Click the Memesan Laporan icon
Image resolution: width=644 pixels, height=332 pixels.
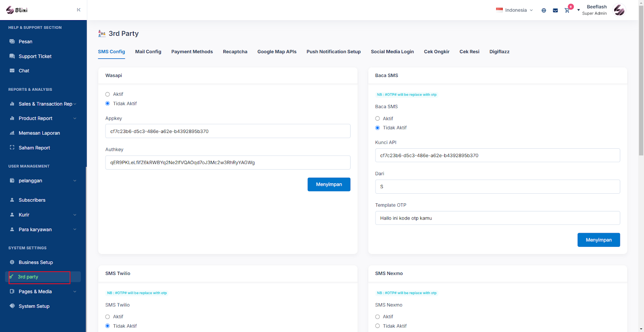[12, 133]
